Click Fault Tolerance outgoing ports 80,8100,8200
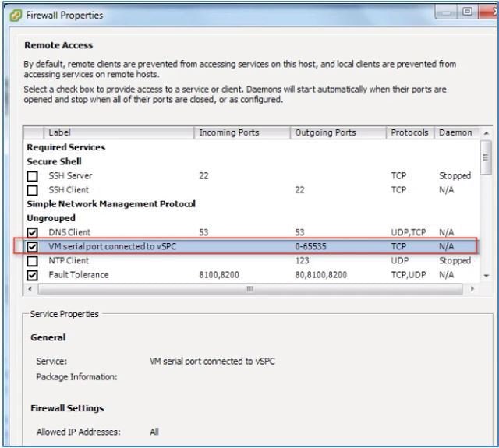The height and width of the screenshot is (448, 499). [320, 275]
